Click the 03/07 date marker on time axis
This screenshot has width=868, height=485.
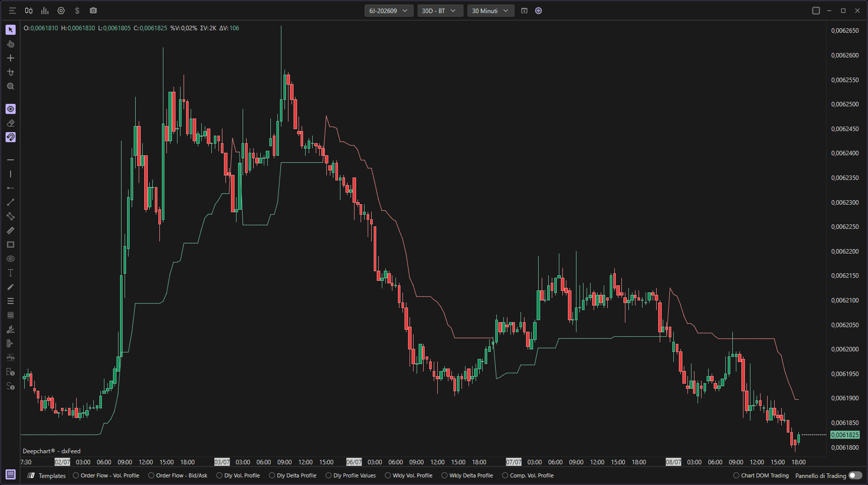coord(222,462)
